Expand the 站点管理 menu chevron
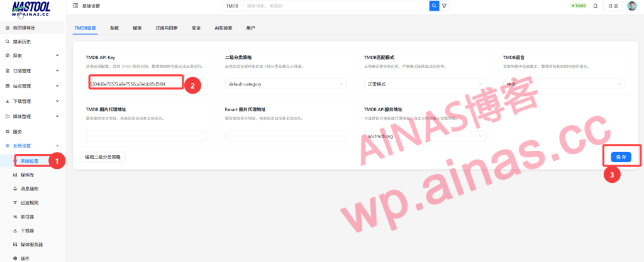 pyautogui.click(x=57, y=86)
